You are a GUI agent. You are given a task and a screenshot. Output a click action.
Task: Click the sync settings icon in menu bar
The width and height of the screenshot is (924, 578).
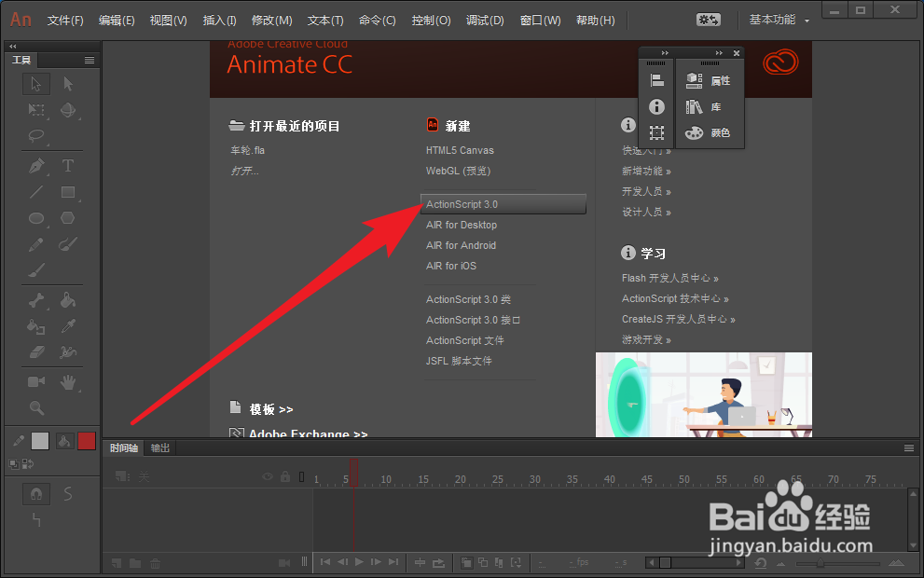click(708, 20)
